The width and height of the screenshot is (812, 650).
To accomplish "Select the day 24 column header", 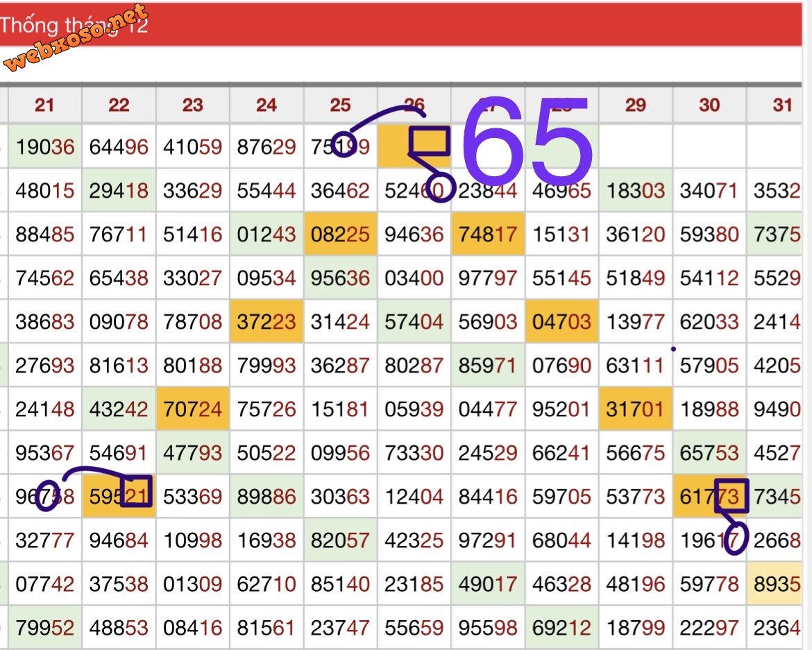I will pyautogui.click(x=267, y=105).
